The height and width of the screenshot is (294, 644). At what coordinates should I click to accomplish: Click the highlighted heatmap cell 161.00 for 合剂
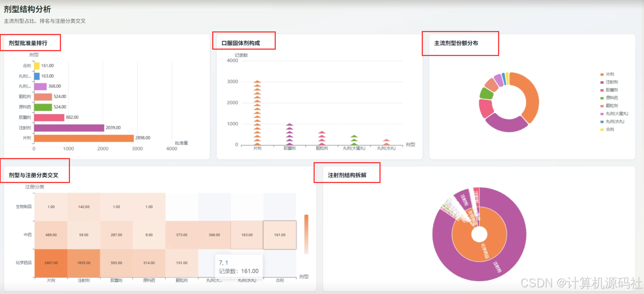coord(280,235)
